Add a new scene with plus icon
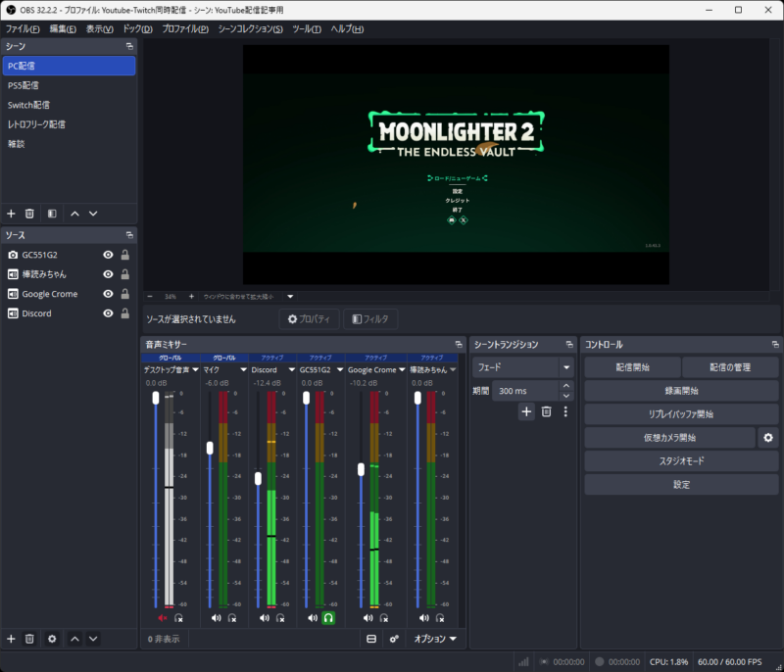The width and height of the screenshot is (784, 672). pyautogui.click(x=11, y=214)
